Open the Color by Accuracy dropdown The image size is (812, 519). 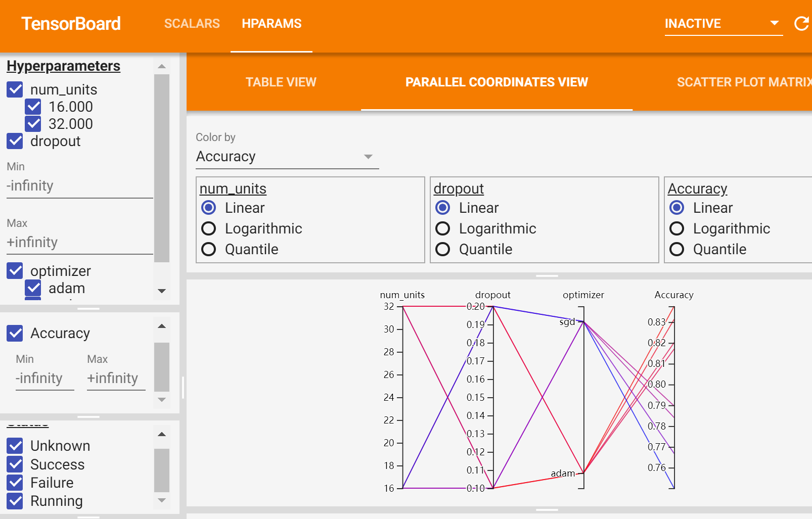(287, 157)
